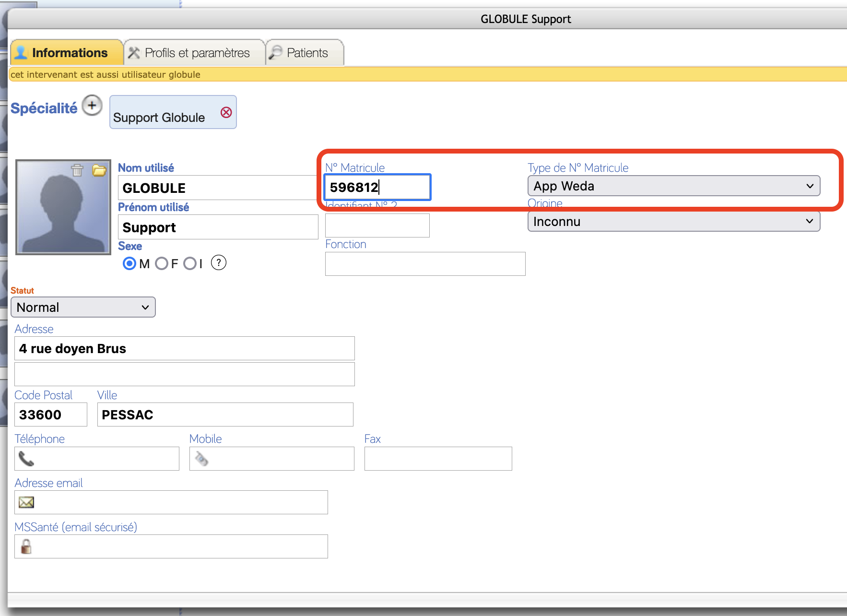Switch to the Patients tab
This screenshot has height=616, width=847.
(305, 52)
